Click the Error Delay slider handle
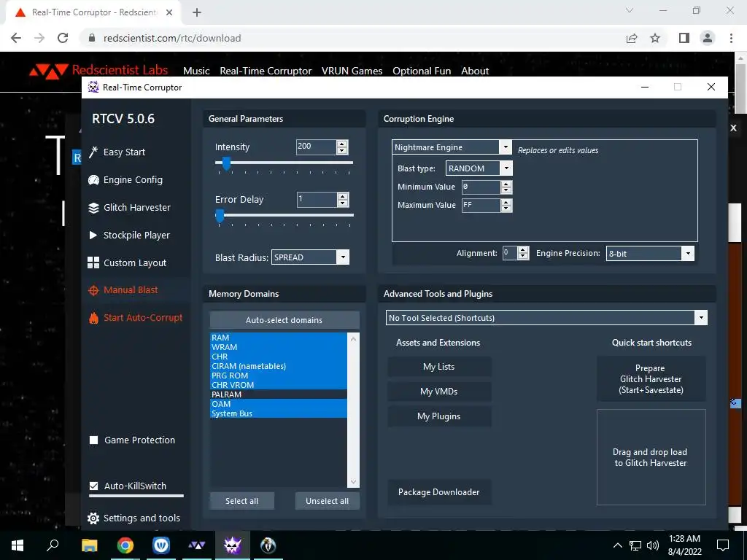The width and height of the screenshot is (747, 560). coord(220,215)
